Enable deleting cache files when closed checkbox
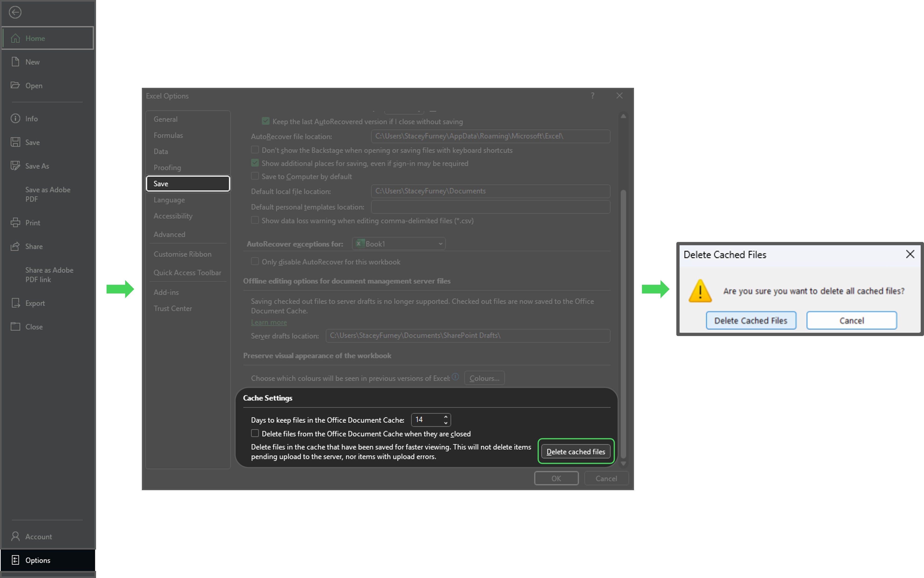 click(255, 433)
